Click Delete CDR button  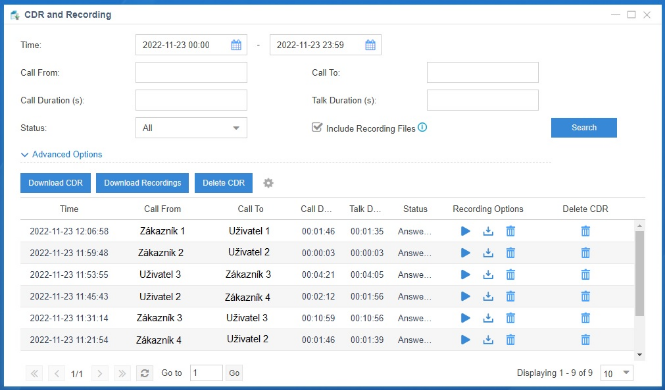click(224, 183)
